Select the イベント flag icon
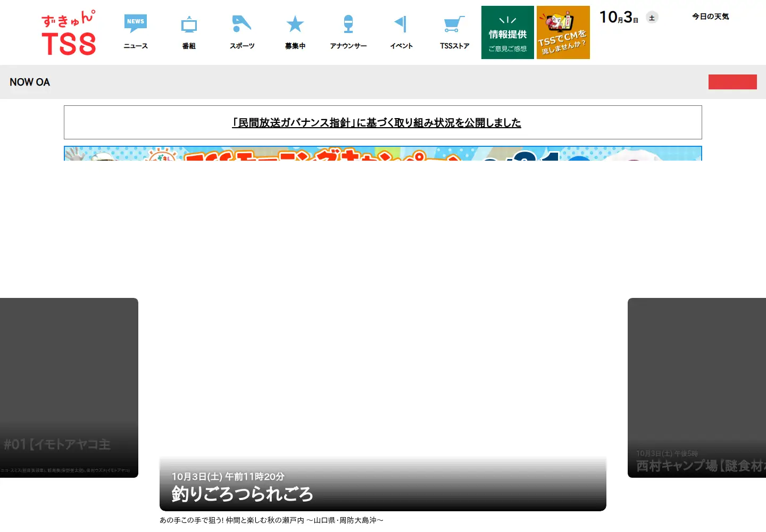The height and width of the screenshot is (532, 766). pyautogui.click(x=402, y=32)
